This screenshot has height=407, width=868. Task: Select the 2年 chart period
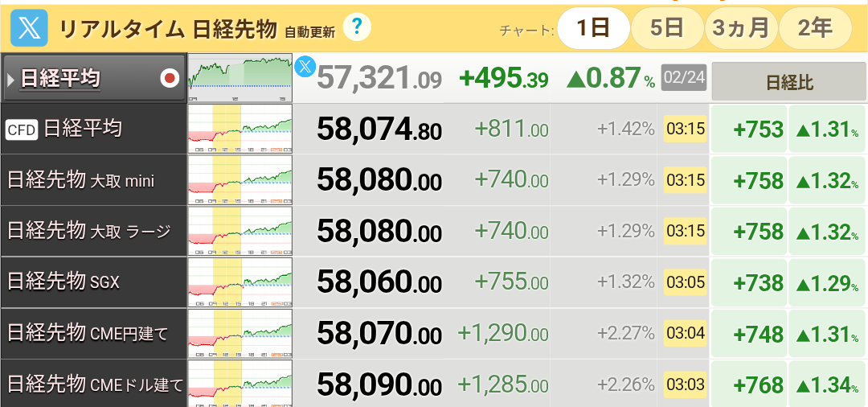coord(814,28)
